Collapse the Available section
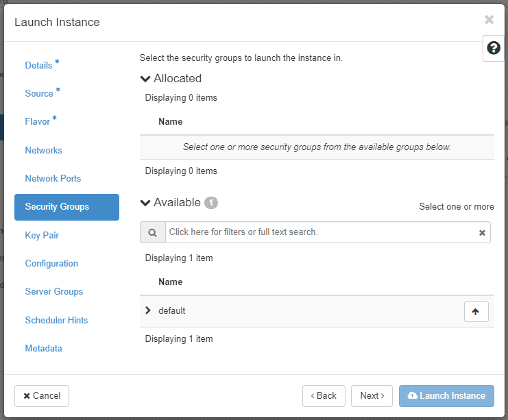The width and height of the screenshot is (508, 420). [x=145, y=203]
